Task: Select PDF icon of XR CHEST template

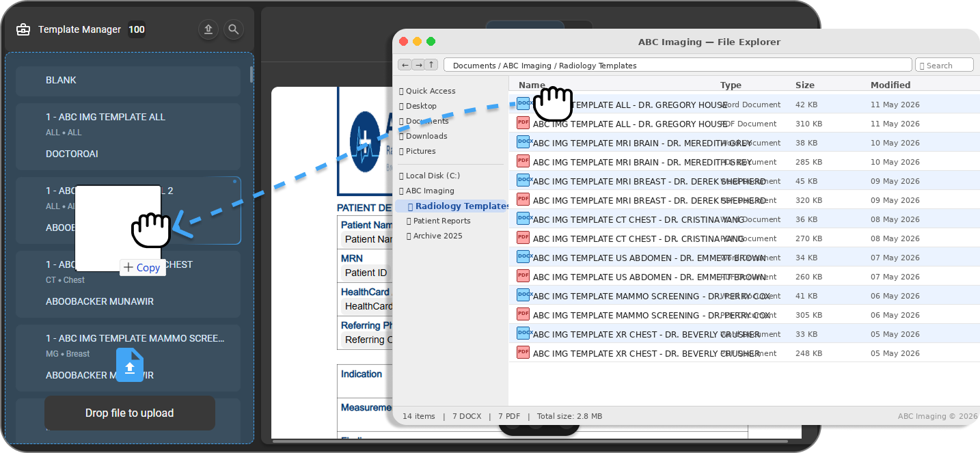Action: [x=523, y=353]
